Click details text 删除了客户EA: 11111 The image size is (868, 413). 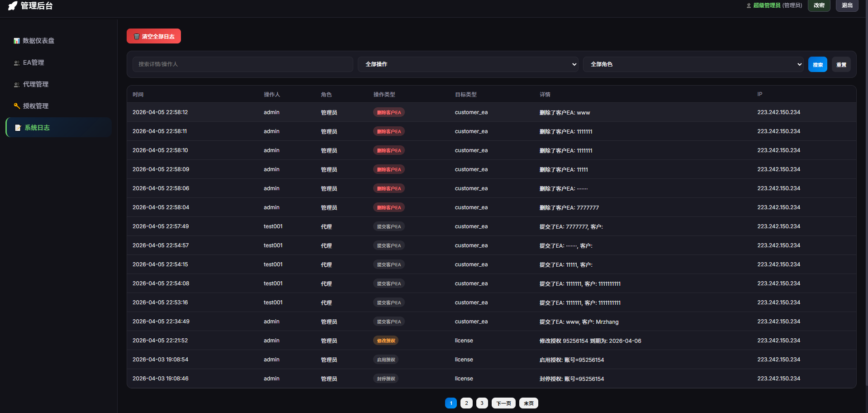[x=564, y=170]
